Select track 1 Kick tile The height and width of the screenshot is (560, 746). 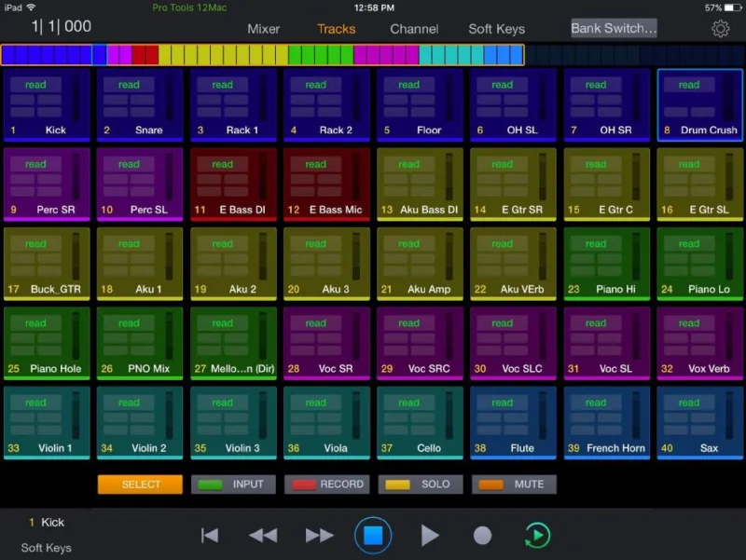coord(47,105)
